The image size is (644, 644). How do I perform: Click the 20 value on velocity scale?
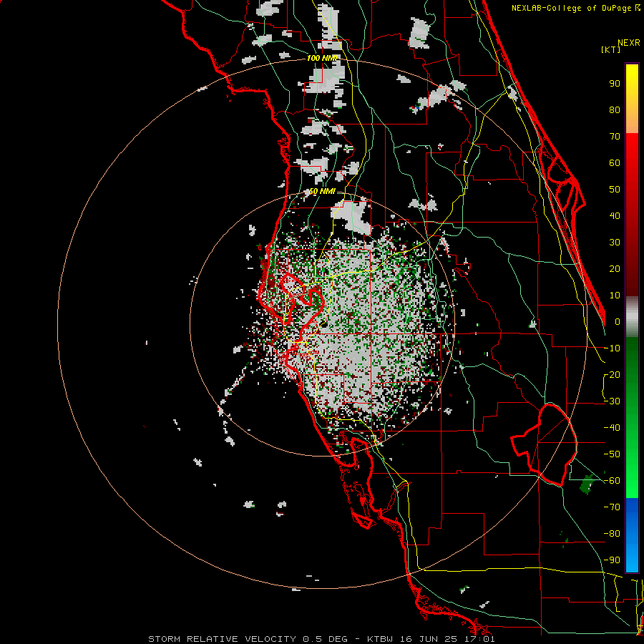(x=615, y=269)
